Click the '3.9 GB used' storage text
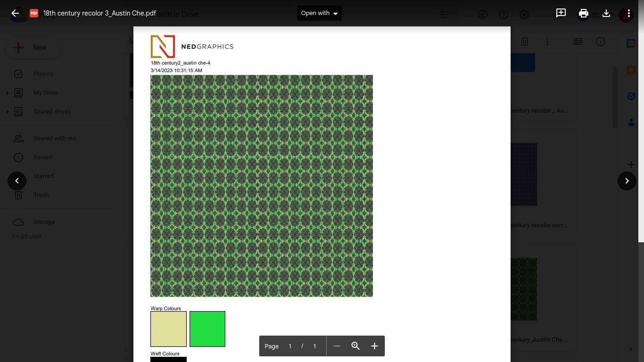The height and width of the screenshot is (362, 644). pyautogui.click(x=26, y=237)
